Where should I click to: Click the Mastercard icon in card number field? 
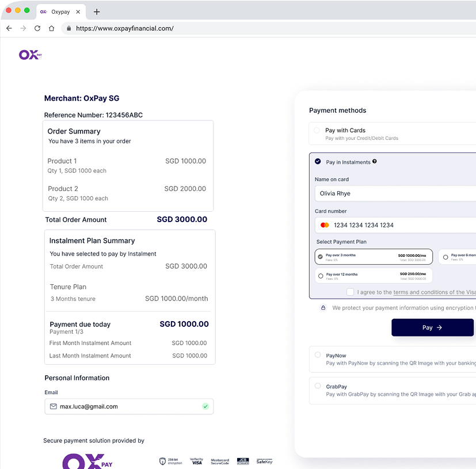[x=325, y=225]
